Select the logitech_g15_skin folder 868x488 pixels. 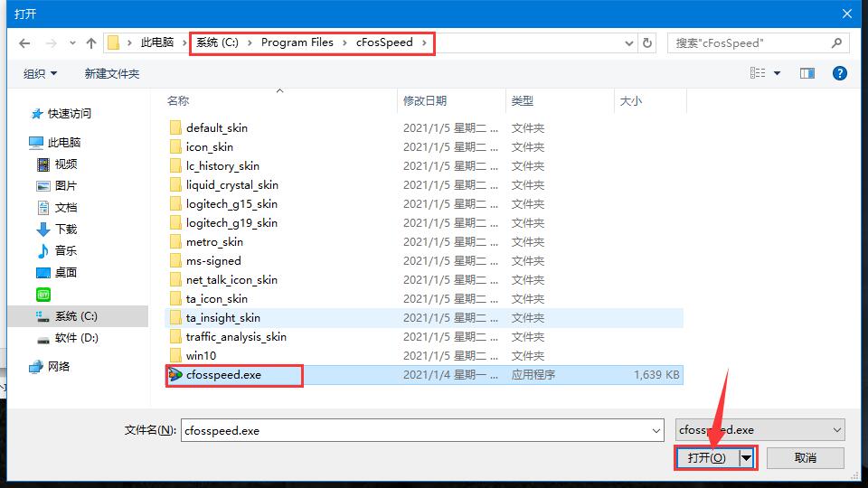pyautogui.click(x=231, y=203)
